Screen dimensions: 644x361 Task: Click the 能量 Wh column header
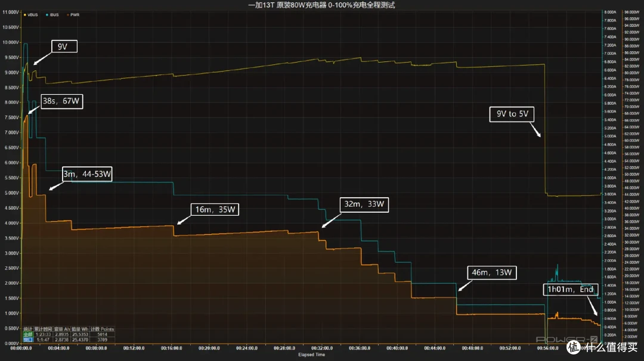pyautogui.click(x=80, y=329)
